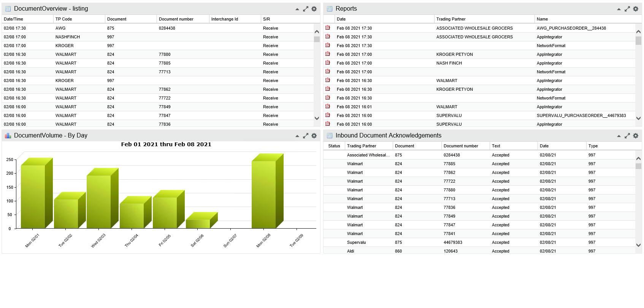Viewport: 644px width, 308px height.
Task: Click chart title Feb 01 2021 thru Feb 08 2021
Action: pos(166,144)
